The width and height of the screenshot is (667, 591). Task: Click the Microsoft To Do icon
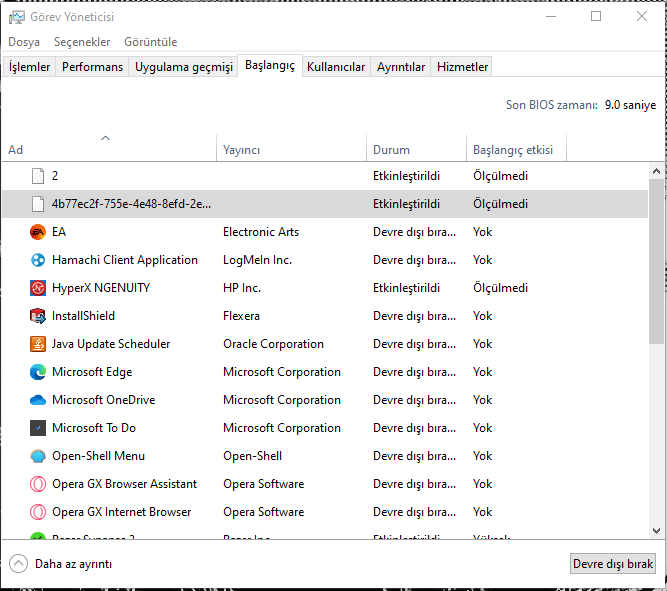tap(38, 428)
